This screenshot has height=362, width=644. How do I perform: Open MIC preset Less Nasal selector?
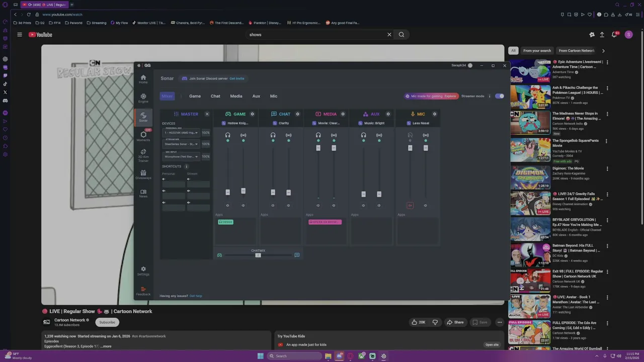coord(418,123)
